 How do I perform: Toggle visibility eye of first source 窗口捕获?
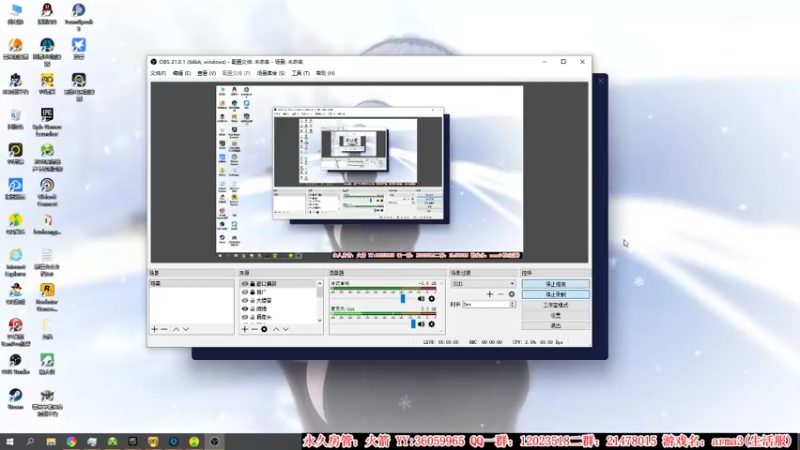click(x=245, y=284)
